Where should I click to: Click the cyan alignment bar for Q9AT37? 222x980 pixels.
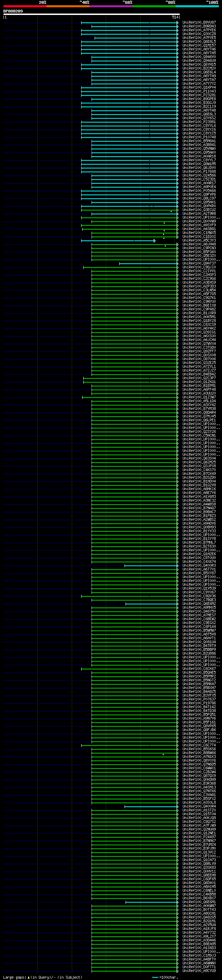149,263
